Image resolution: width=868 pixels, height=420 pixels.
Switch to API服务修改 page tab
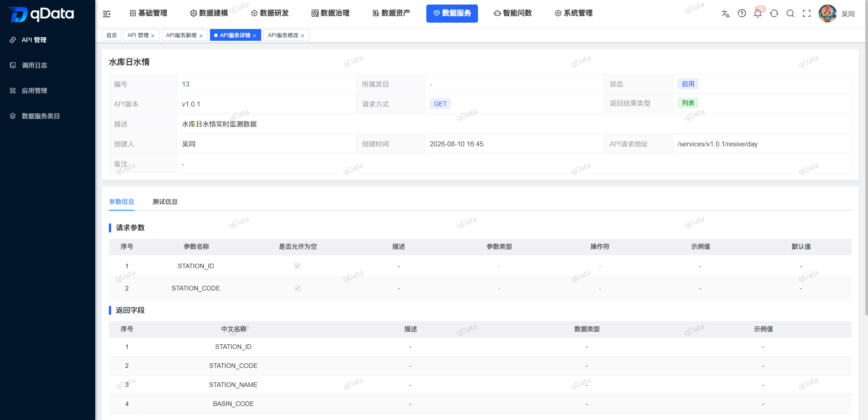pos(283,35)
